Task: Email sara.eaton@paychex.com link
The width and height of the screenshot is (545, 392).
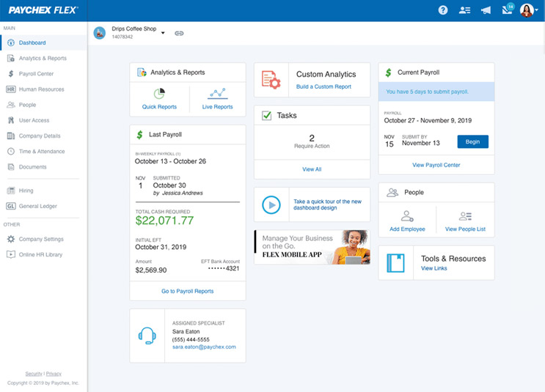Action: coord(204,347)
